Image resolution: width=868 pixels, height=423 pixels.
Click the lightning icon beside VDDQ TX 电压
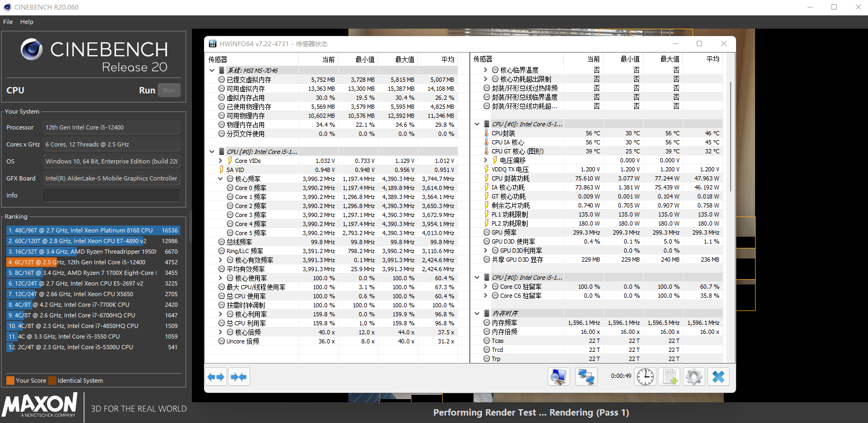tap(487, 169)
